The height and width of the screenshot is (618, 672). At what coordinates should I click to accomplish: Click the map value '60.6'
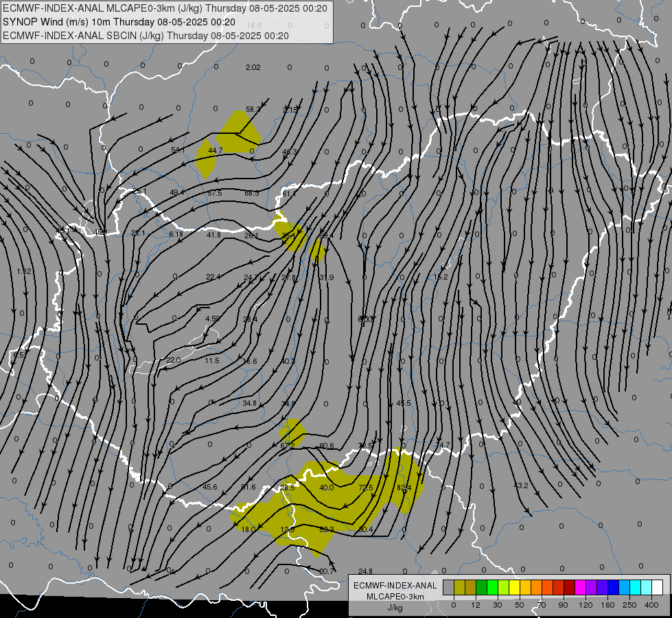(x=326, y=446)
